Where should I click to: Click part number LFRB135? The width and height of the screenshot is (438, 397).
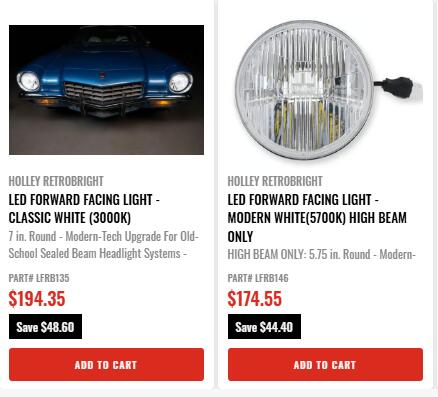coord(39,278)
